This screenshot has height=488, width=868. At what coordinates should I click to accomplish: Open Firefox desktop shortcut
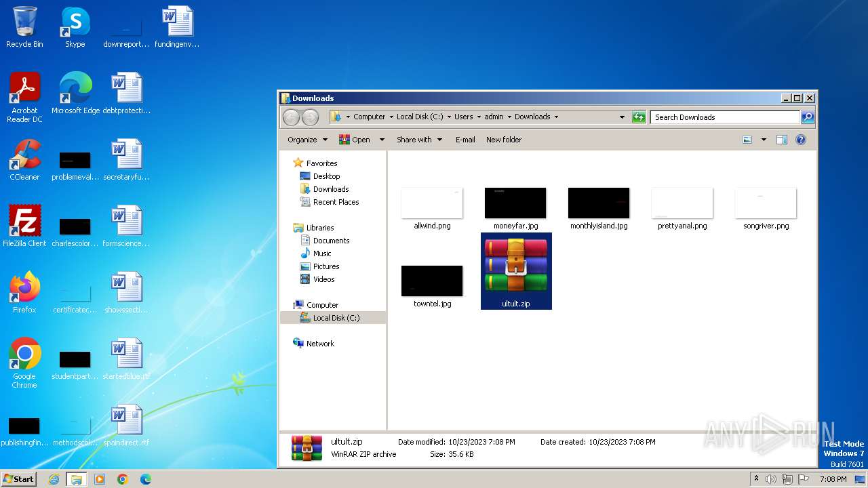click(x=24, y=292)
